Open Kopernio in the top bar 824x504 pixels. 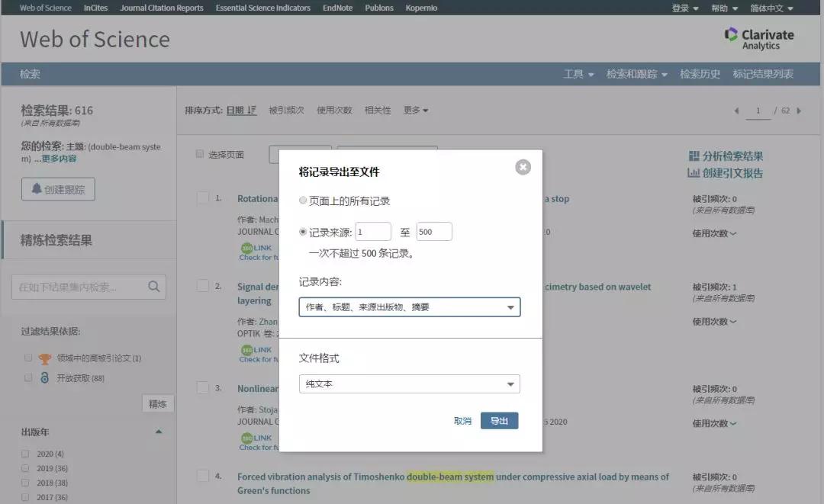421,8
